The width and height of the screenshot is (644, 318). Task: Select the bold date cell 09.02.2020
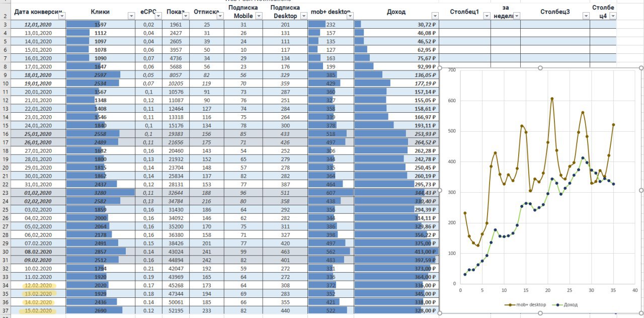38,260
